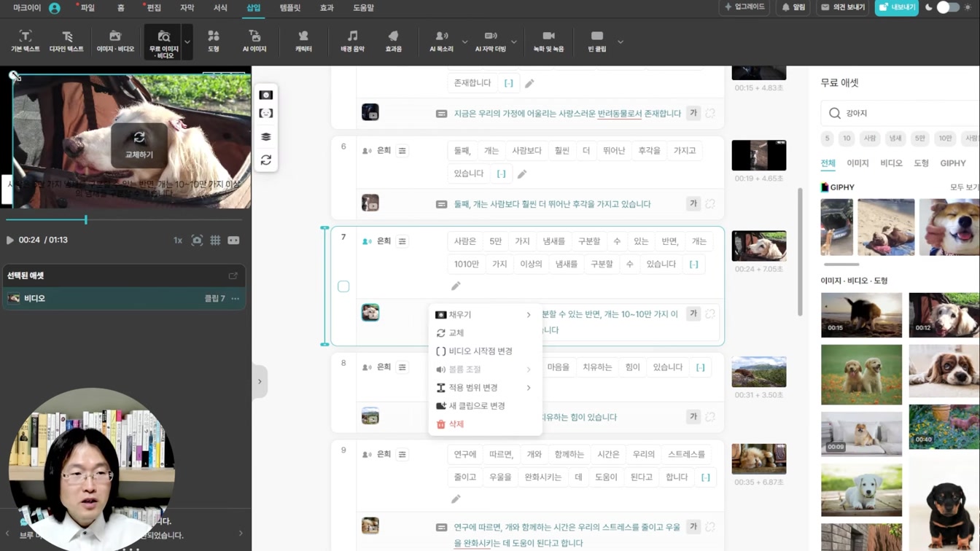Open the 자막 menu tab
Screen dimensions: 980x551
click(x=187, y=8)
